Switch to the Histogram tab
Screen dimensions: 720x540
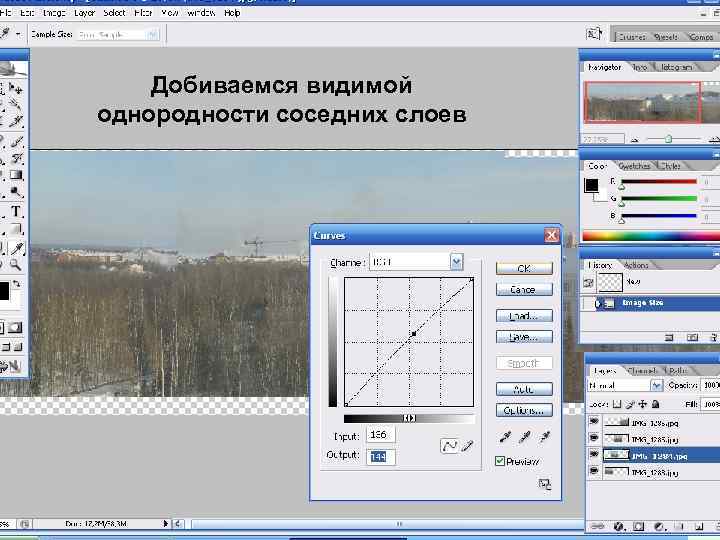coord(676,67)
